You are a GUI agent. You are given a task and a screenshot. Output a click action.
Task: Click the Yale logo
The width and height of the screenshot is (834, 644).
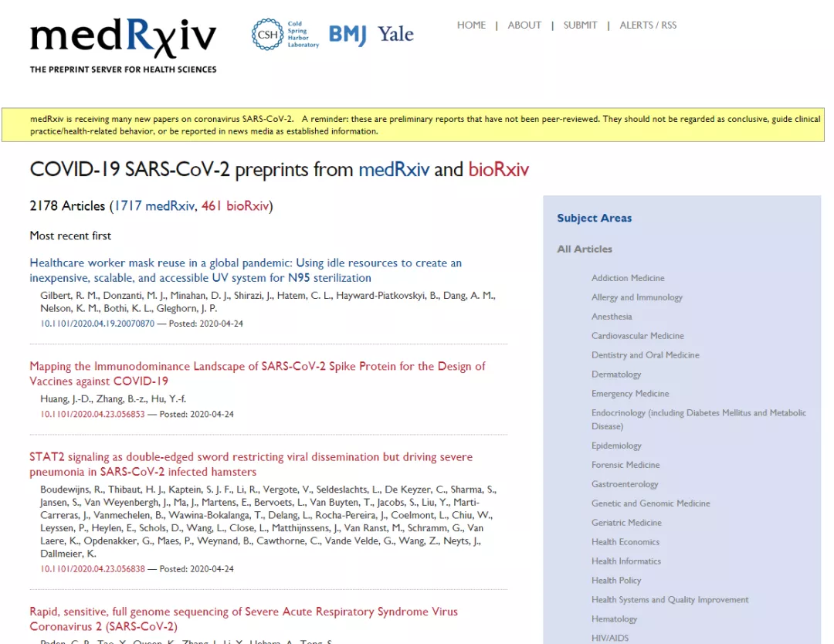pos(395,34)
